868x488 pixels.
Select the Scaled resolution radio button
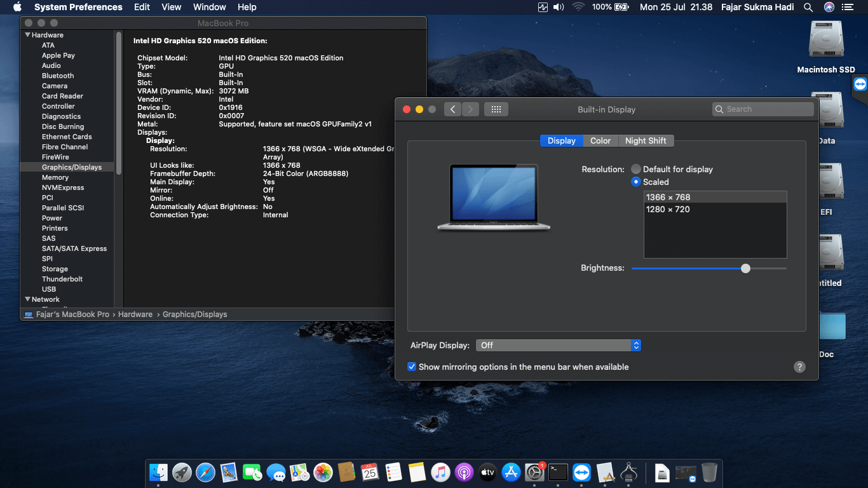click(x=636, y=182)
